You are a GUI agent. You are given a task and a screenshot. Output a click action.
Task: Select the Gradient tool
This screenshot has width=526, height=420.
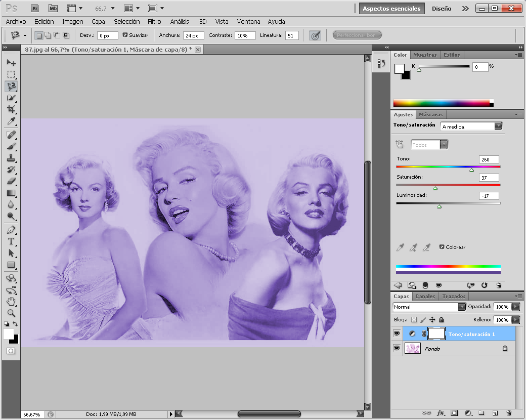[x=11, y=193]
